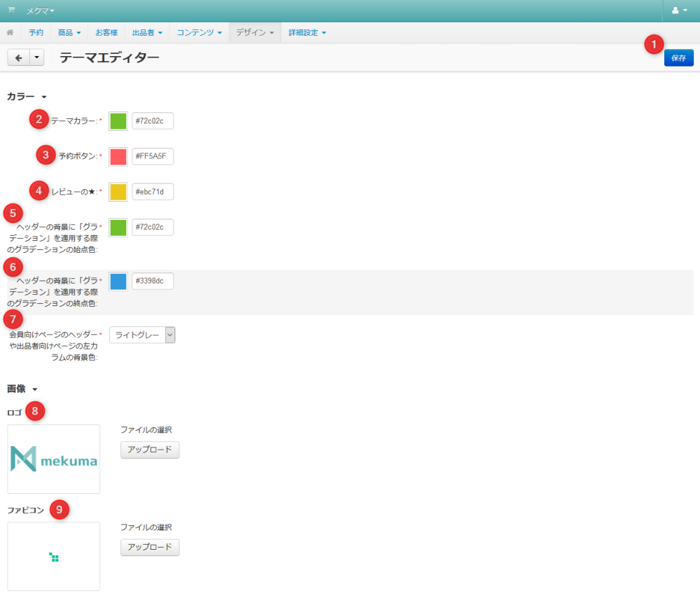This screenshot has width=700, height=603.
Task: Open the デザイン menu
Action: (255, 33)
